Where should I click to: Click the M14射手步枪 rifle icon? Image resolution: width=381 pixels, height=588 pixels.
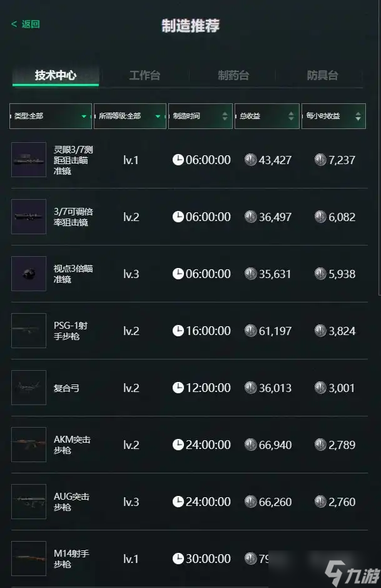29,559
